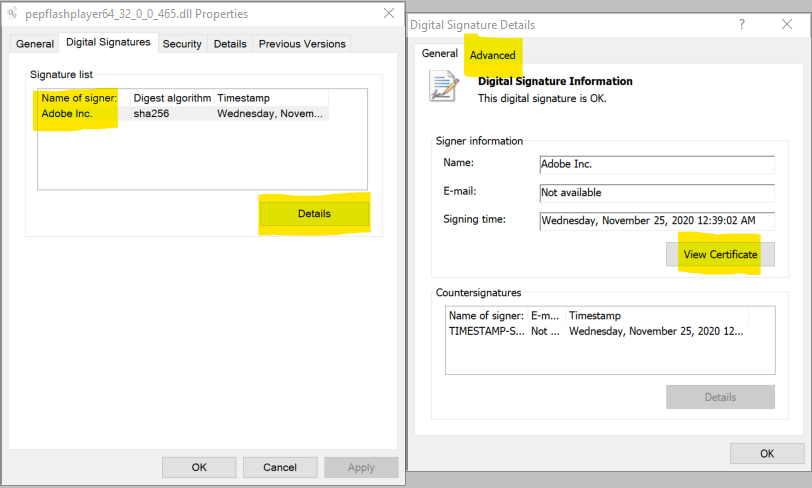Click the file icon in Properties title bar
This screenshot has height=488, width=812.
(x=12, y=14)
